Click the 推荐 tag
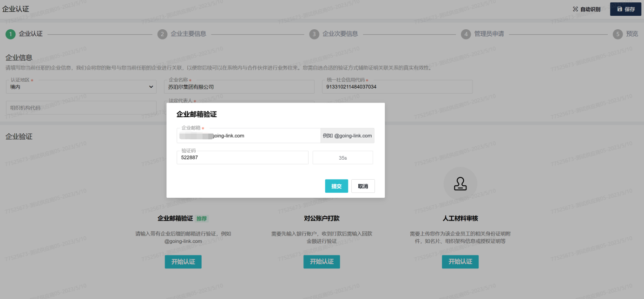 click(202, 218)
